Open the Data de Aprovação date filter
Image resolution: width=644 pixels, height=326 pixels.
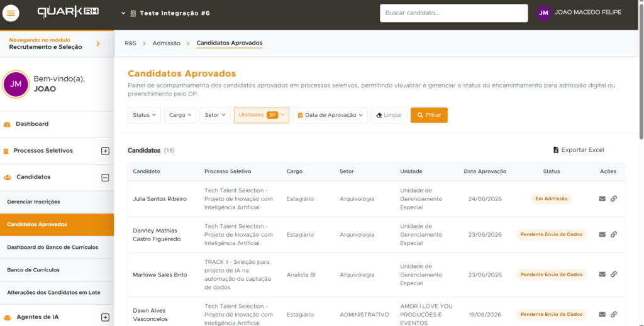coord(330,115)
